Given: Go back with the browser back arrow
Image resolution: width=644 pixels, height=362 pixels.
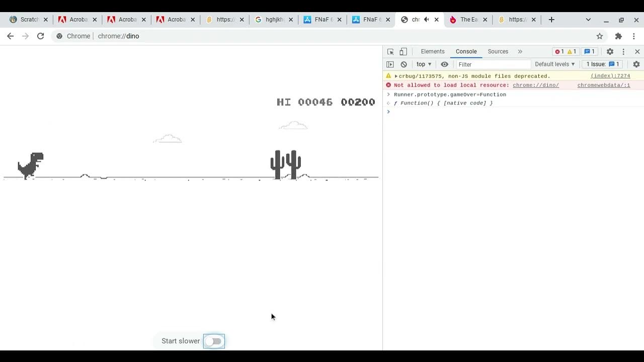Looking at the screenshot, I should click(10, 36).
